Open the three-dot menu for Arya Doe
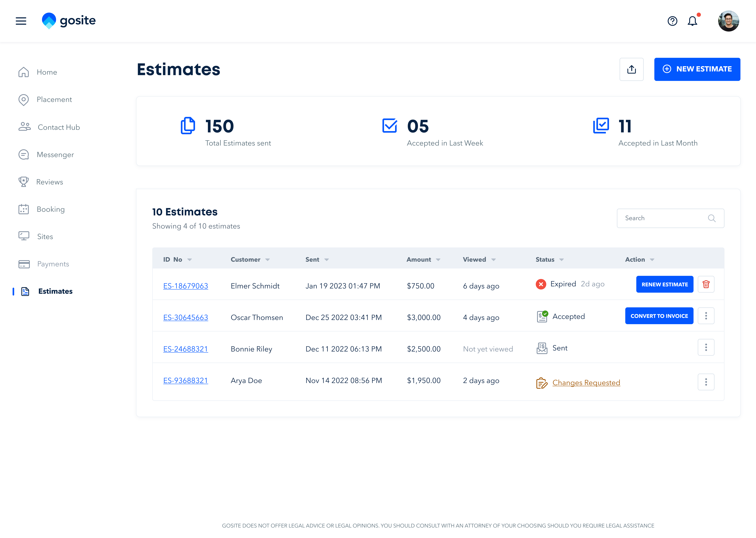This screenshot has width=756, height=538. coord(706,382)
